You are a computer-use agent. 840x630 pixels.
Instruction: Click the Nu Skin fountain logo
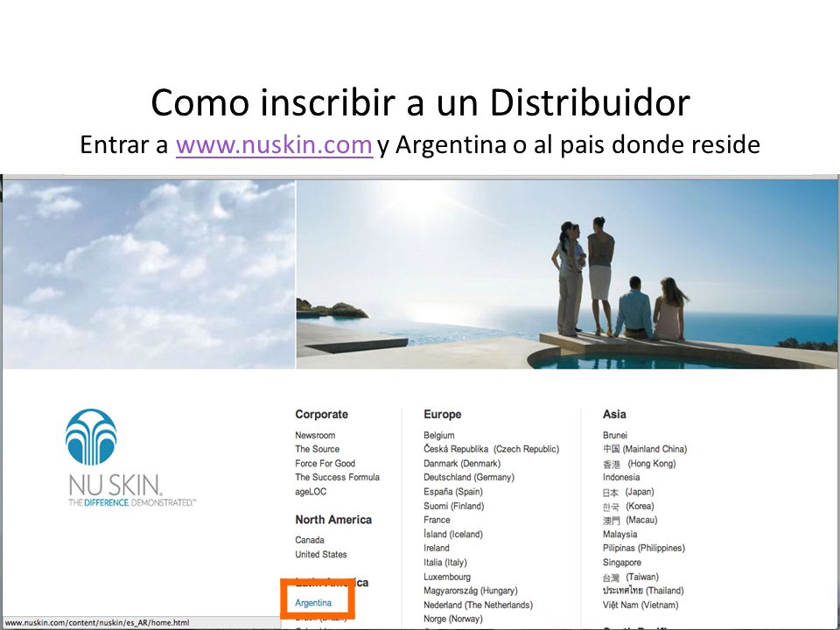click(x=91, y=437)
